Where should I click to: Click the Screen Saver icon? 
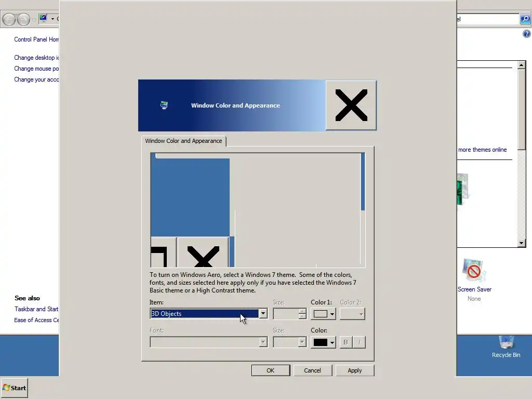click(x=474, y=270)
